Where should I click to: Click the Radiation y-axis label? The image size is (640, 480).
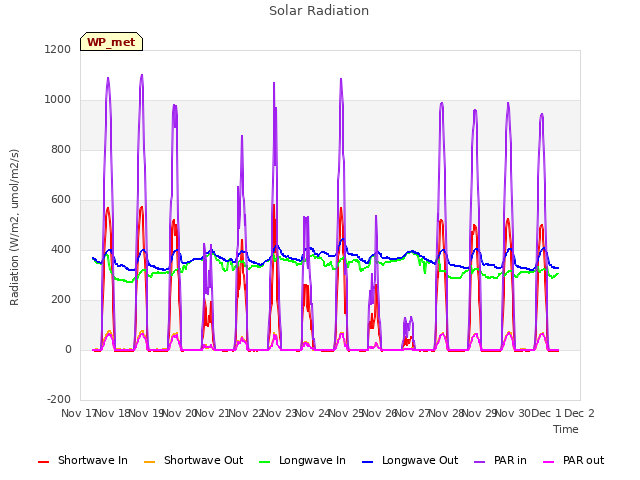(x=14, y=227)
